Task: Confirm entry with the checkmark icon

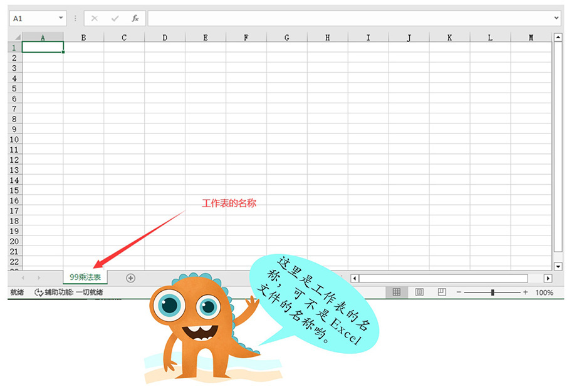Action: coord(115,18)
